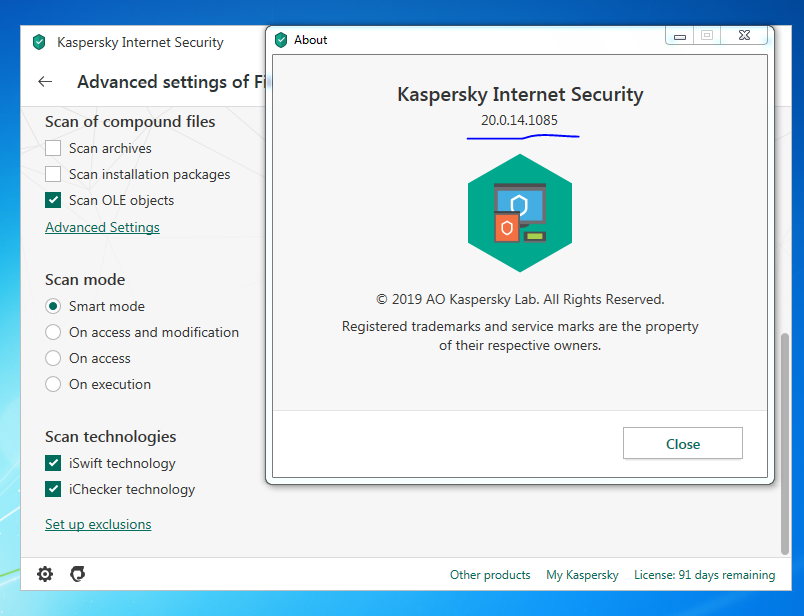The height and width of the screenshot is (616, 804).
Task: Select On execution scan mode
Action: coord(53,384)
